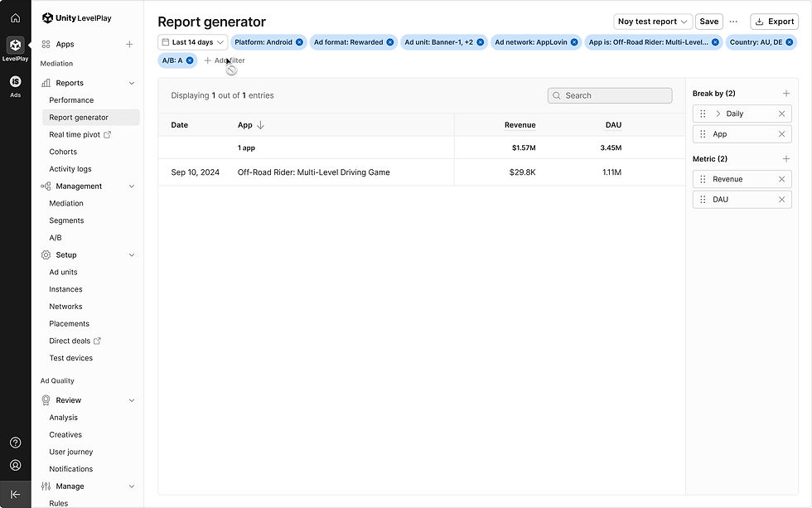Go to the home icon in left rail
The width and height of the screenshot is (812, 508).
click(x=16, y=18)
